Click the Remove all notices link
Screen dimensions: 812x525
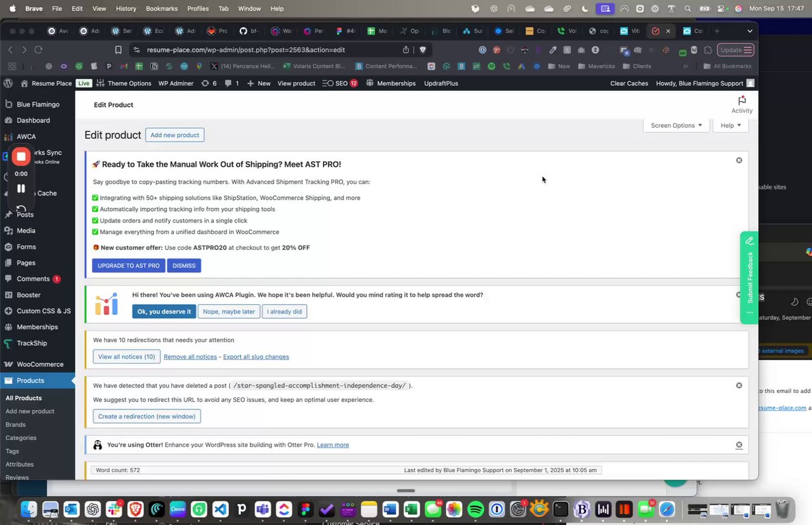(190, 357)
